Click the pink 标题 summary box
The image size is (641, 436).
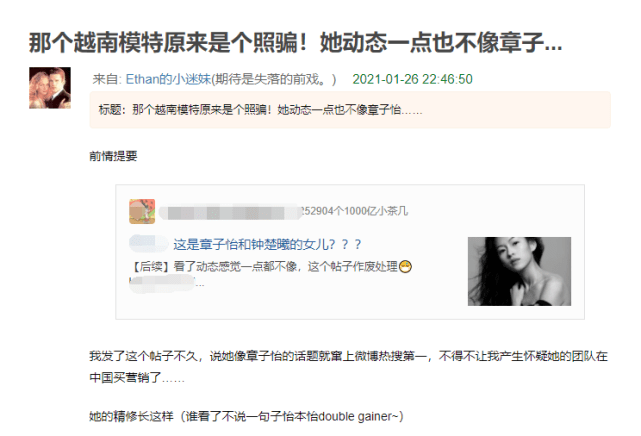(x=350, y=110)
